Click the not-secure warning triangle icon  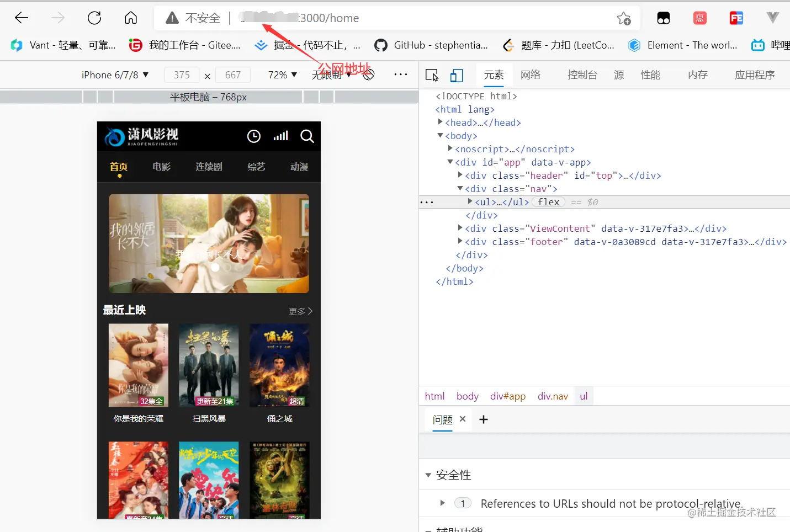click(172, 18)
